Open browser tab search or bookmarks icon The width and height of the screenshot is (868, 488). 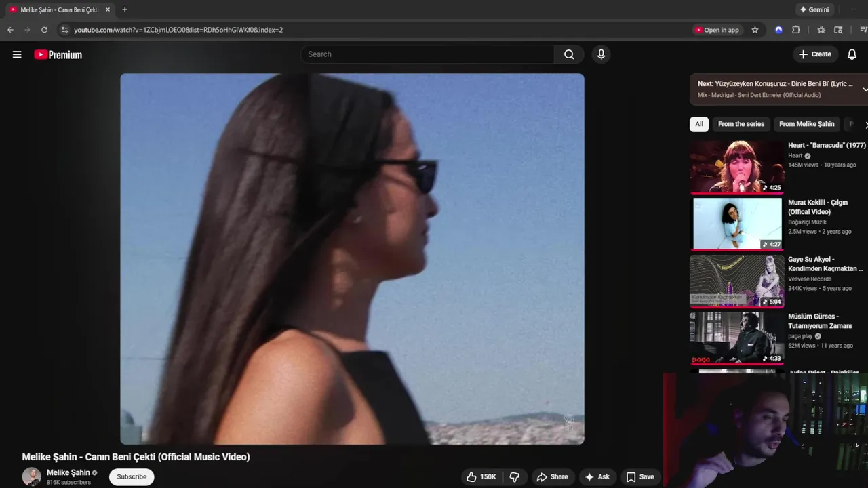(821, 30)
